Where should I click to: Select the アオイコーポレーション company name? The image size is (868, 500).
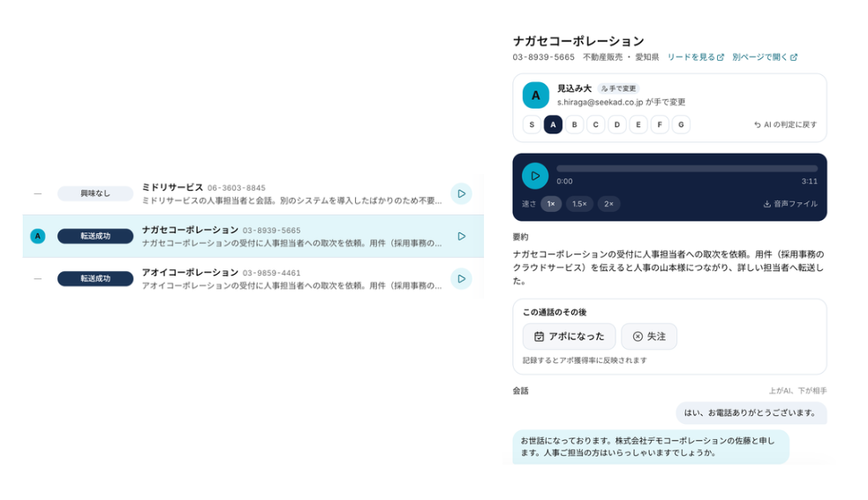[190, 272]
